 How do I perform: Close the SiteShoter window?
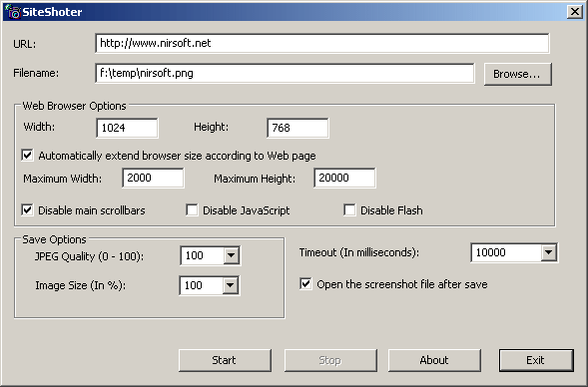click(574, 12)
